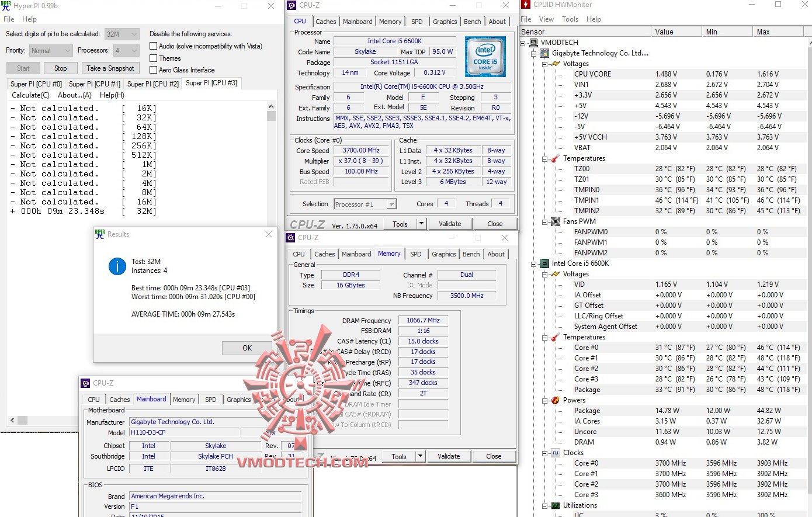The image size is (812, 517).
Task: Click the 'Intel Core i5 6600K' Name field
Action: point(394,41)
